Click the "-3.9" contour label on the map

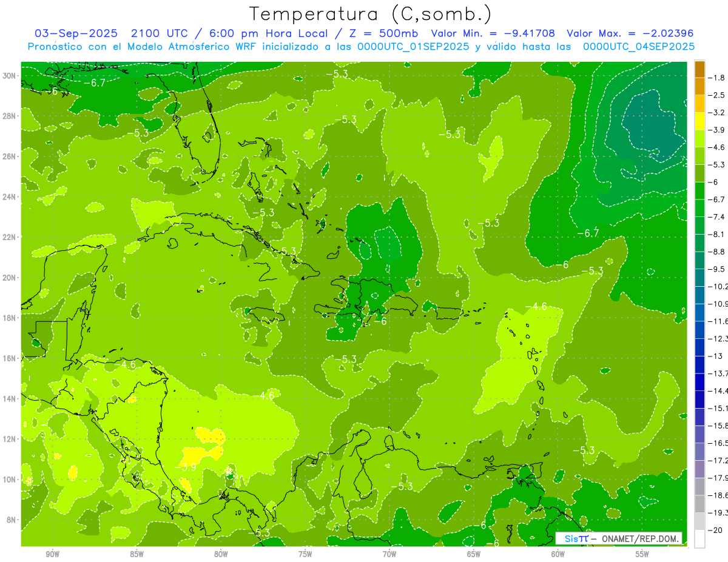(x=187, y=467)
